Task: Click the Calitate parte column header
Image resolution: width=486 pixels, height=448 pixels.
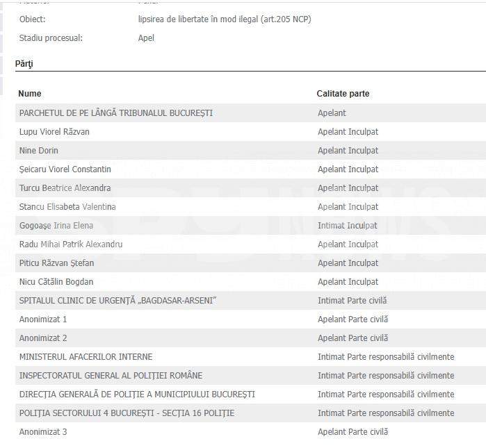Action: (x=343, y=94)
